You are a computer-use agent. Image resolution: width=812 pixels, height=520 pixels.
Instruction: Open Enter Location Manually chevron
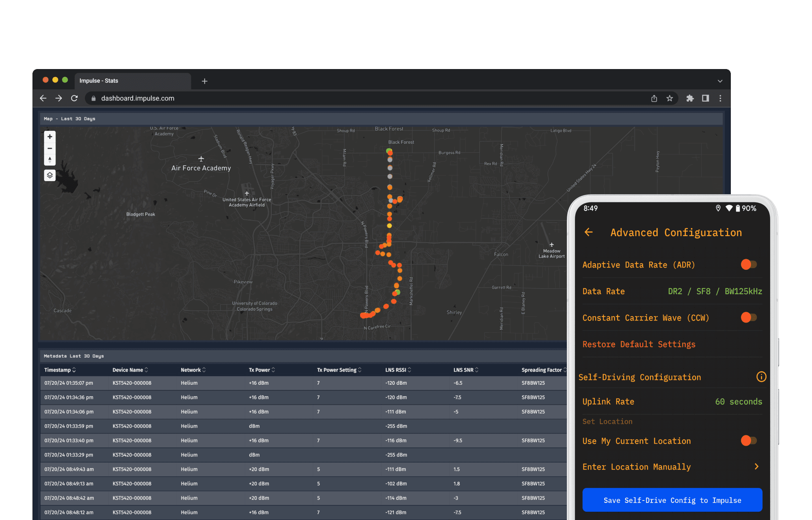[x=756, y=466]
